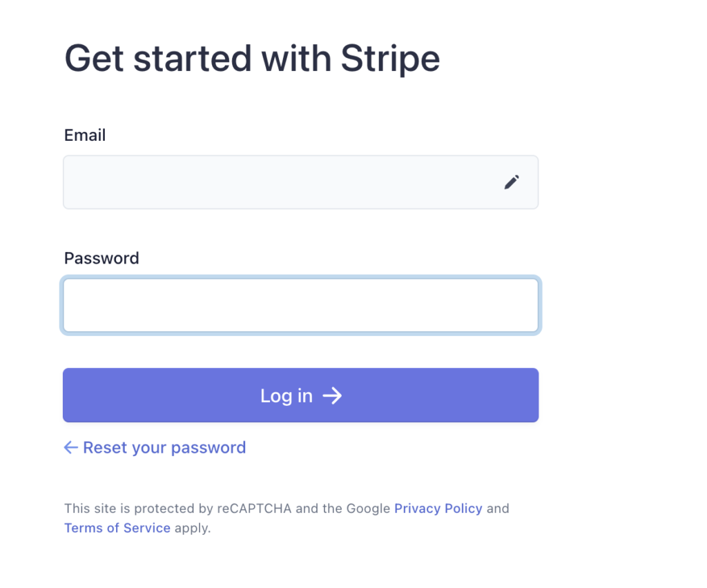Open Google's Privacy Policy link
The image size is (707, 588).
(x=438, y=508)
